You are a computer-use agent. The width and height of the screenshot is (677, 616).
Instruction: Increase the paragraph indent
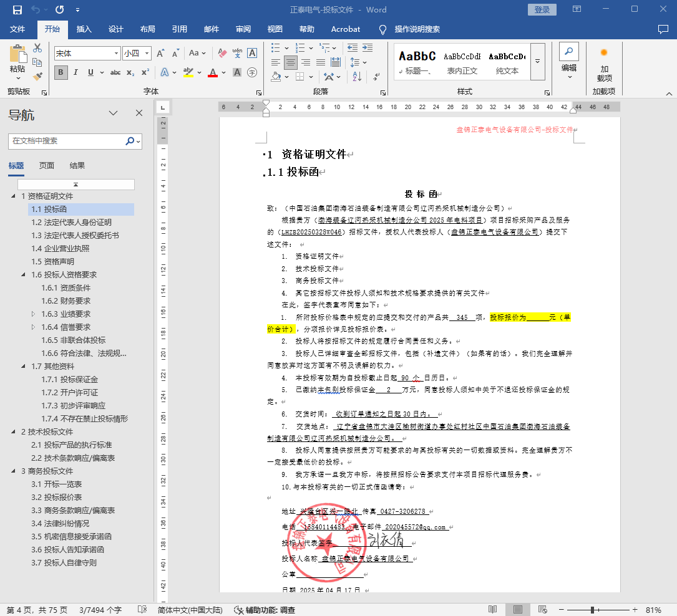tap(368, 48)
